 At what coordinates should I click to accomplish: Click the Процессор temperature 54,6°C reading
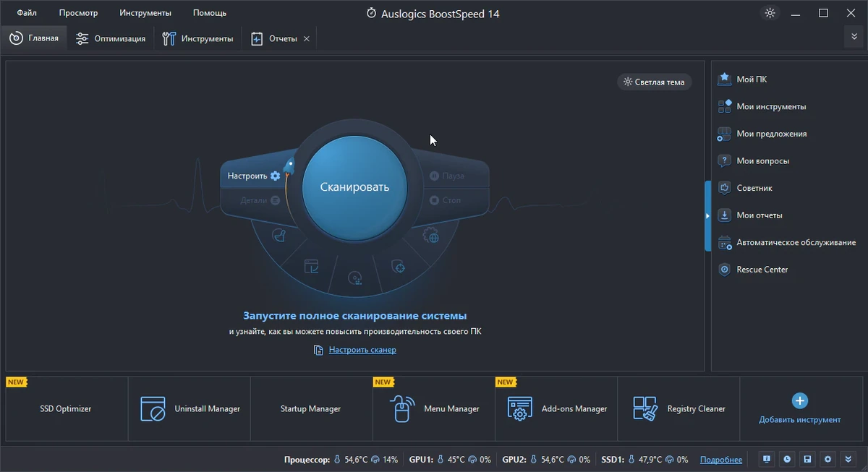tap(356, 460)
